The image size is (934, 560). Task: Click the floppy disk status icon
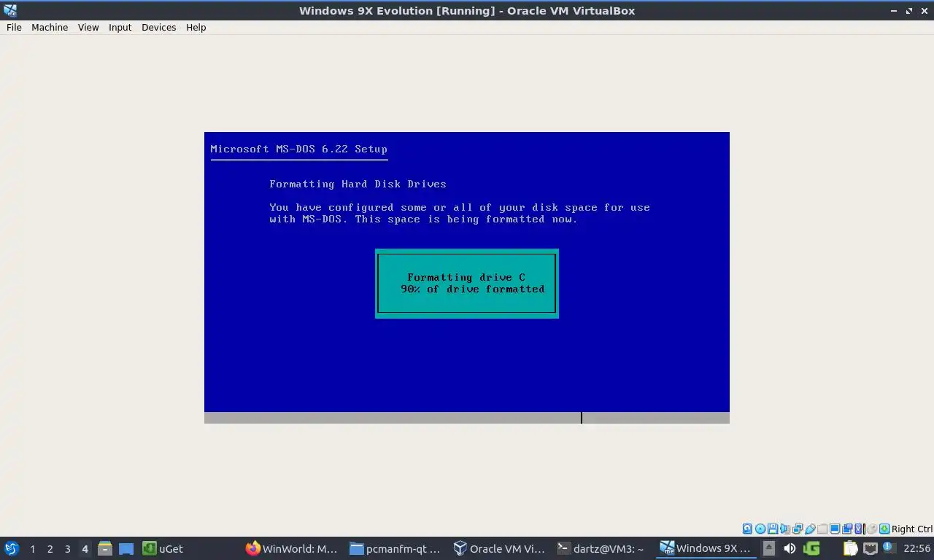773,529
